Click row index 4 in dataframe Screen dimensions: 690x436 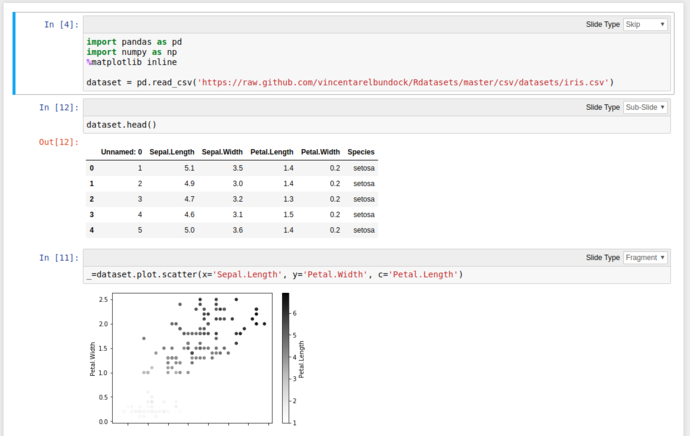tap(92, 230)
